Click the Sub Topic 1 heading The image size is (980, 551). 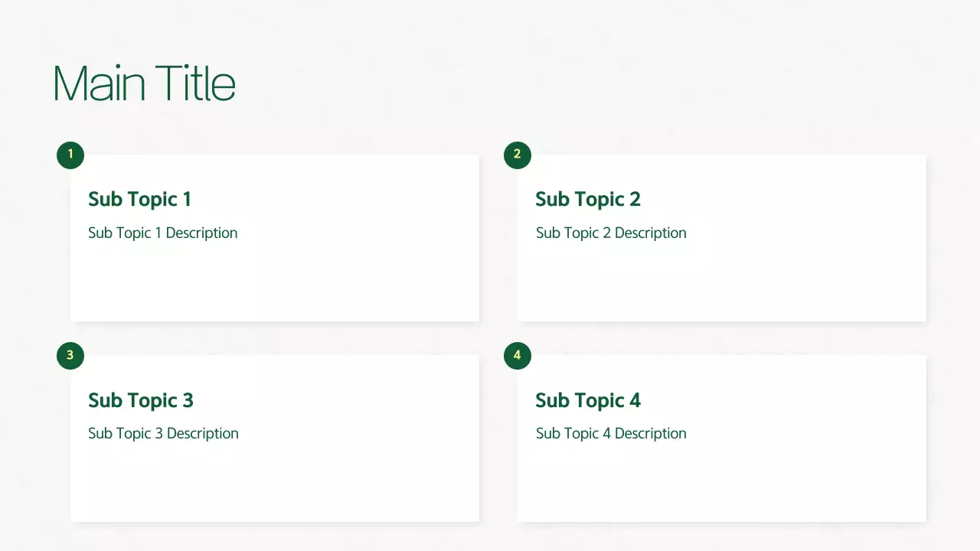[x=139, y=199]
